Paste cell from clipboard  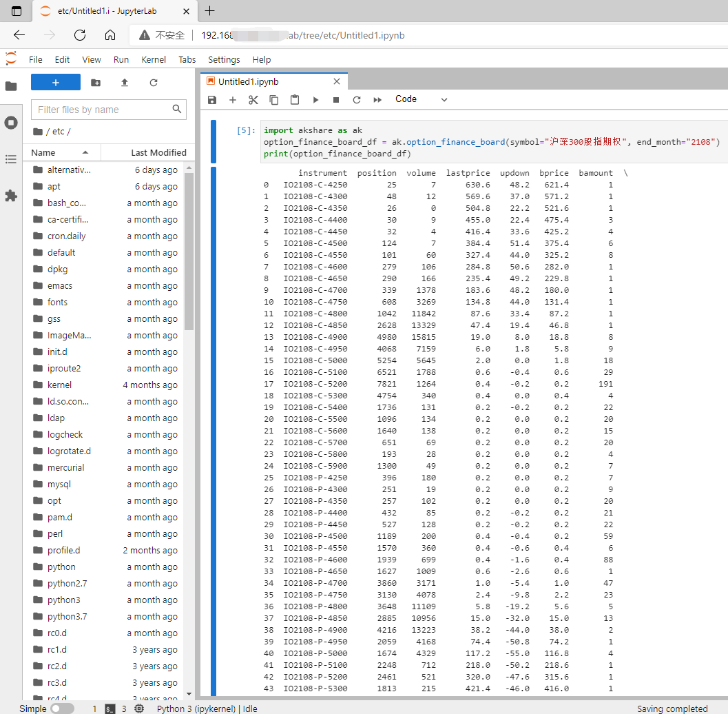click(x=295, y=100)
